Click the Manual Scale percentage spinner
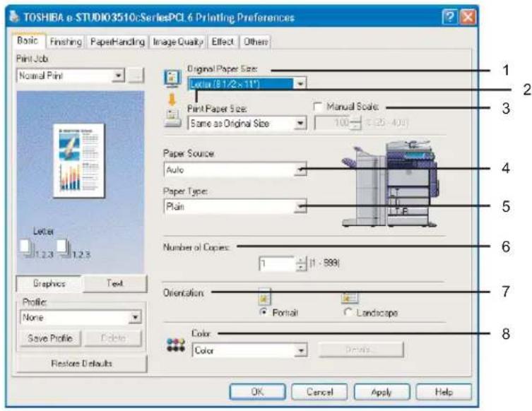The image size is (532, 411). [x=355, y=123]
